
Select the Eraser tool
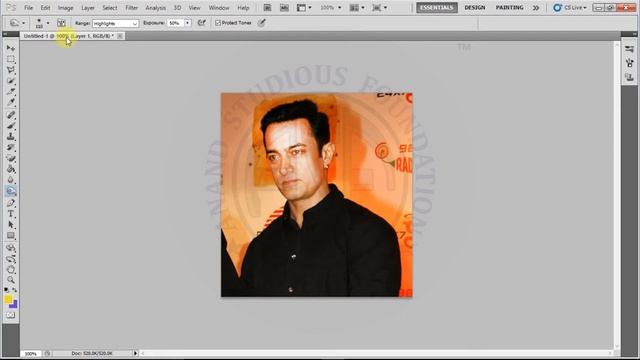[11, 158]
